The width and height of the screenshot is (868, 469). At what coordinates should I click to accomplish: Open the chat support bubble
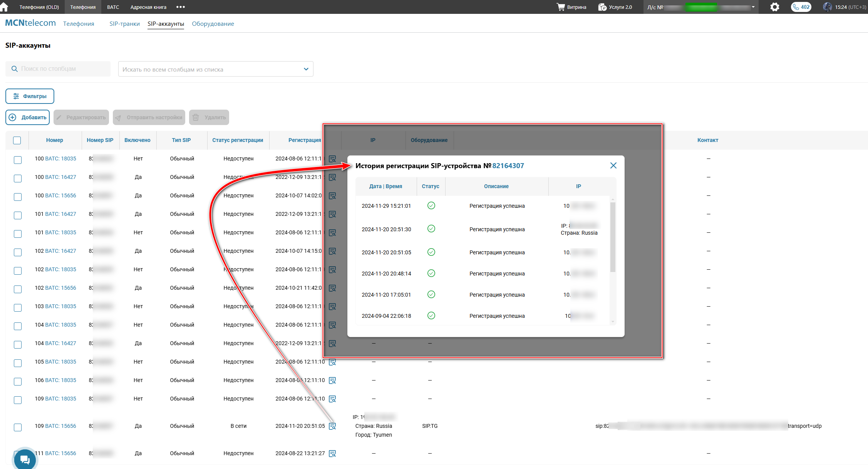[x=25, y=459]
